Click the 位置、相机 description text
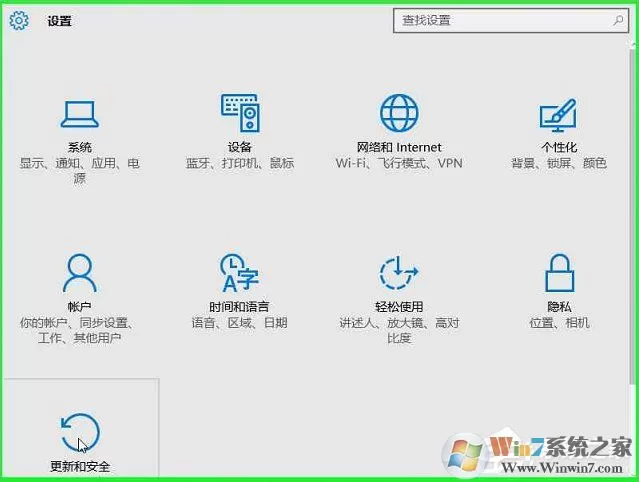This screenshot has height=482, width=639. [560, 323]
